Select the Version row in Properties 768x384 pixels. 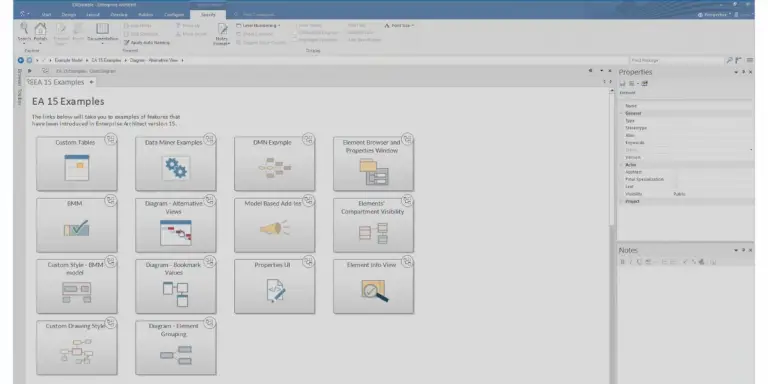(x=686, y=157)
